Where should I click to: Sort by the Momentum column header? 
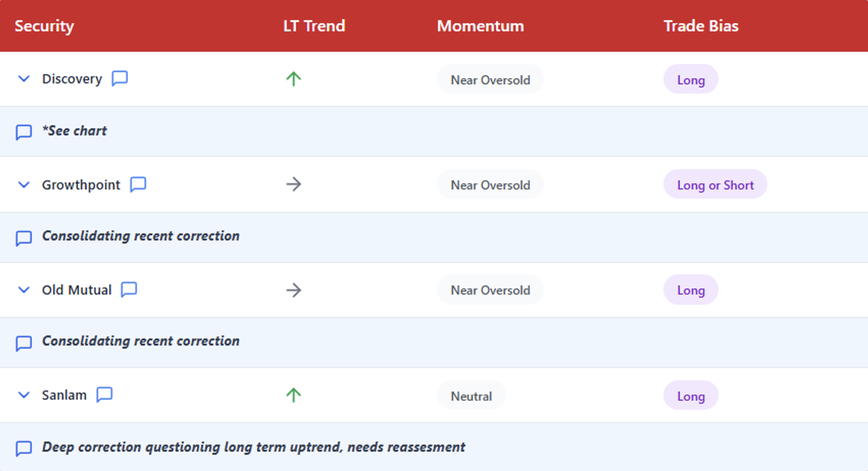tap(480, 26)
